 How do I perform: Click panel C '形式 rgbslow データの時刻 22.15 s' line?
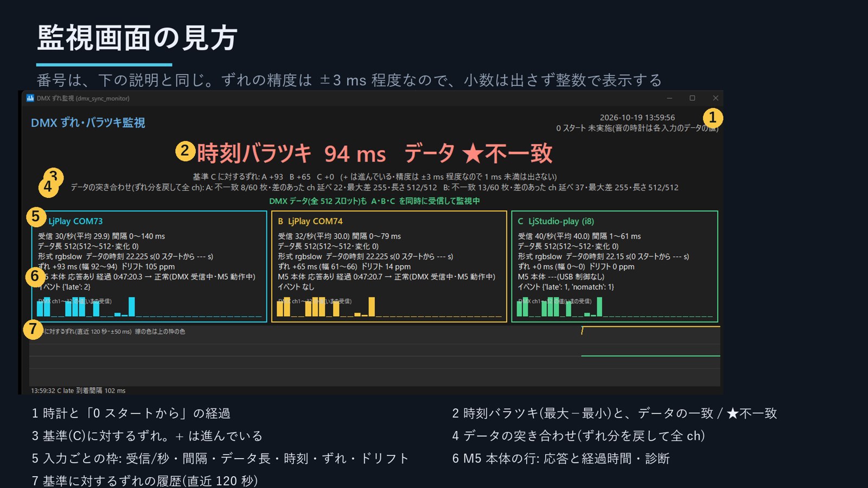(x=603, y=256)
